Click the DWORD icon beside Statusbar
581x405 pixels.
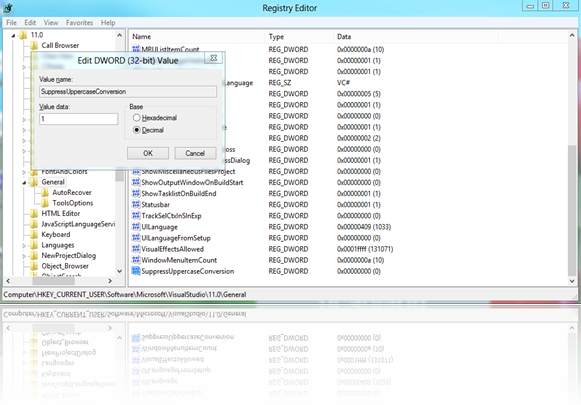coord(136,205)
